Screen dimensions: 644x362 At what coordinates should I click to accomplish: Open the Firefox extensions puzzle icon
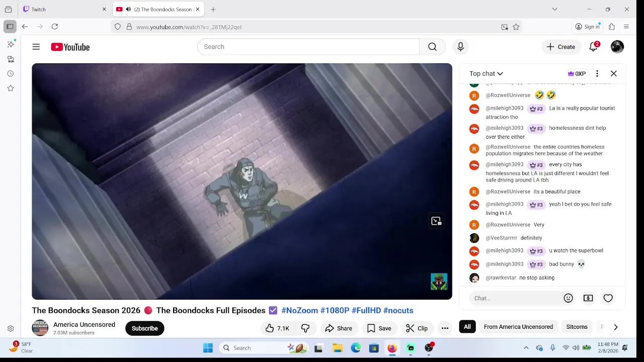pos(612,27)
